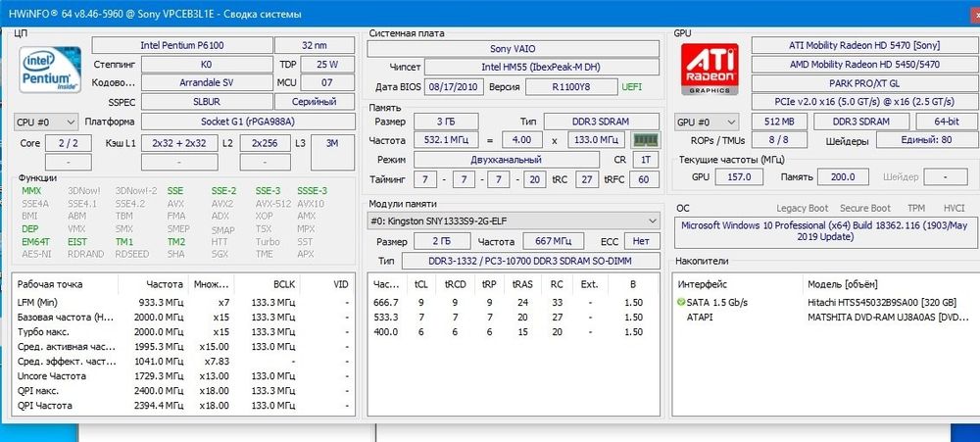Click the PCIe v2.0 x16 bus field

[864, 102]
